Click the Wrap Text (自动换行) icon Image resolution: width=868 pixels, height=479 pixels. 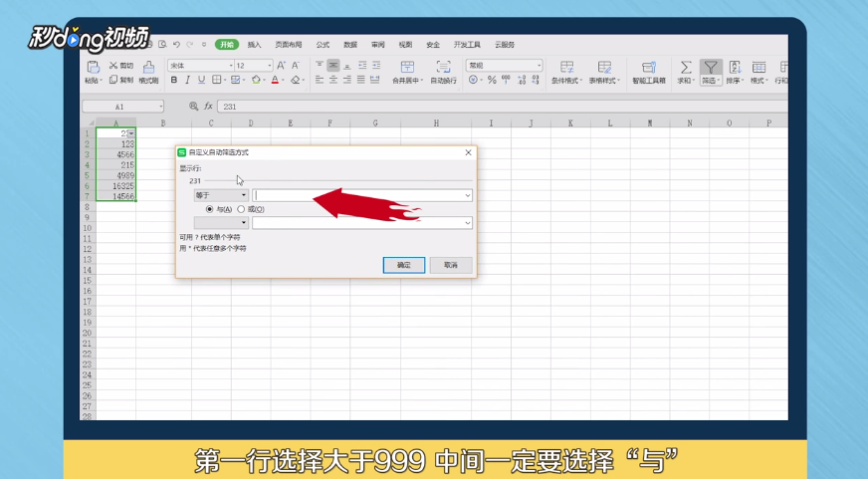coord(443,67)
